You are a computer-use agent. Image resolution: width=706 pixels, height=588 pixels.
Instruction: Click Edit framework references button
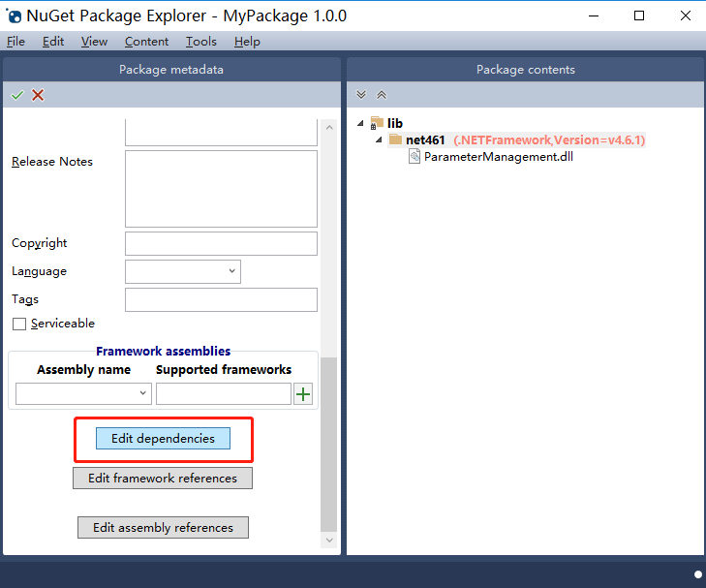coord(163,478)
